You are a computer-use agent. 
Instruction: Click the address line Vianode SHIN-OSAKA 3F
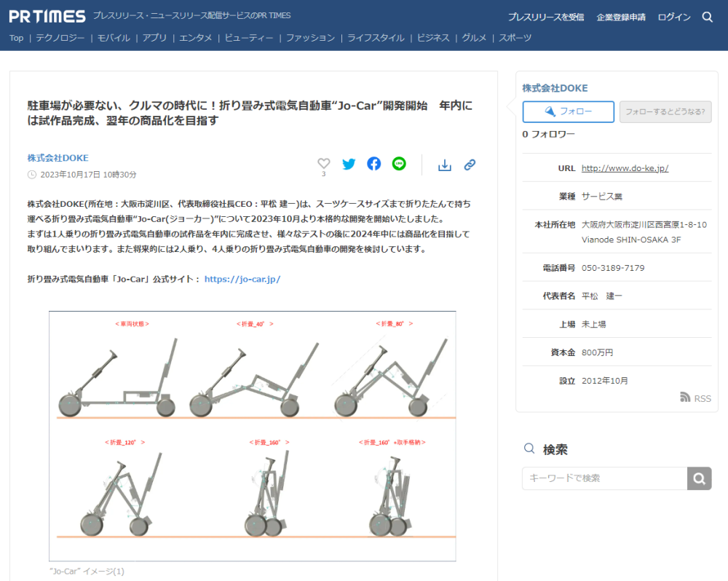pos(631,240)
